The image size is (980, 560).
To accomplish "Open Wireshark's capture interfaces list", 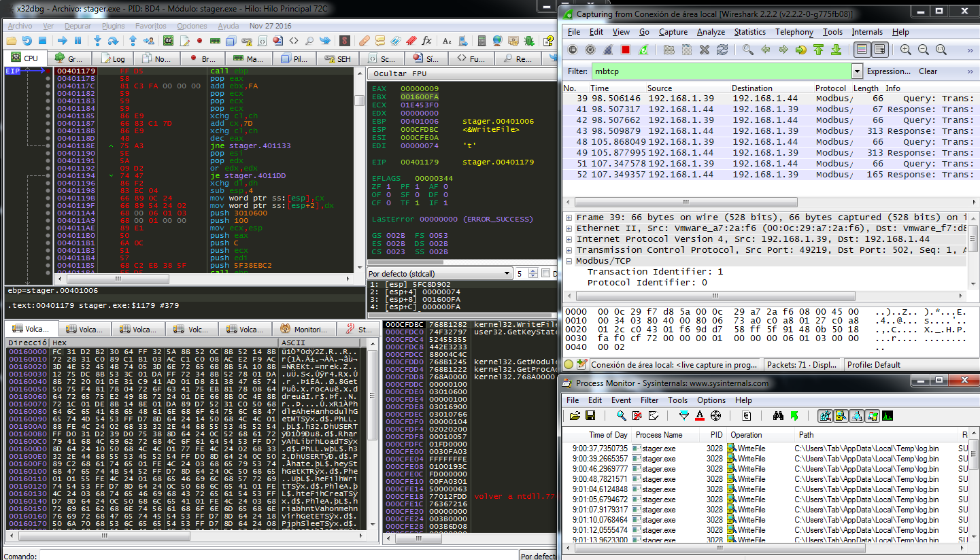I will [573, 50].
